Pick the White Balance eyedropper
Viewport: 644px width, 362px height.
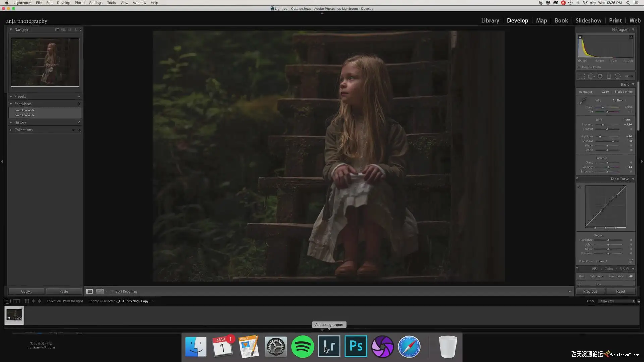click(583, 101)
